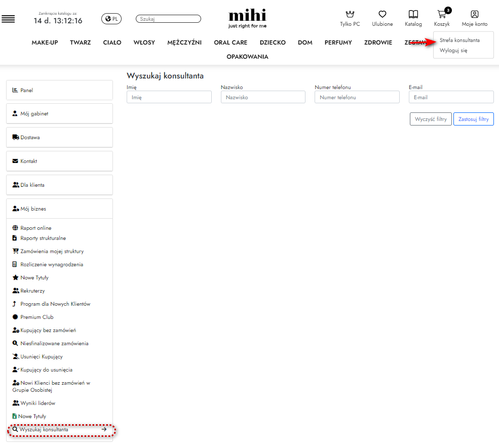Expand the Mój biznes sidebar section
Image resolution: width=499 pixels, height=448 pixels.
pos(59,209)
